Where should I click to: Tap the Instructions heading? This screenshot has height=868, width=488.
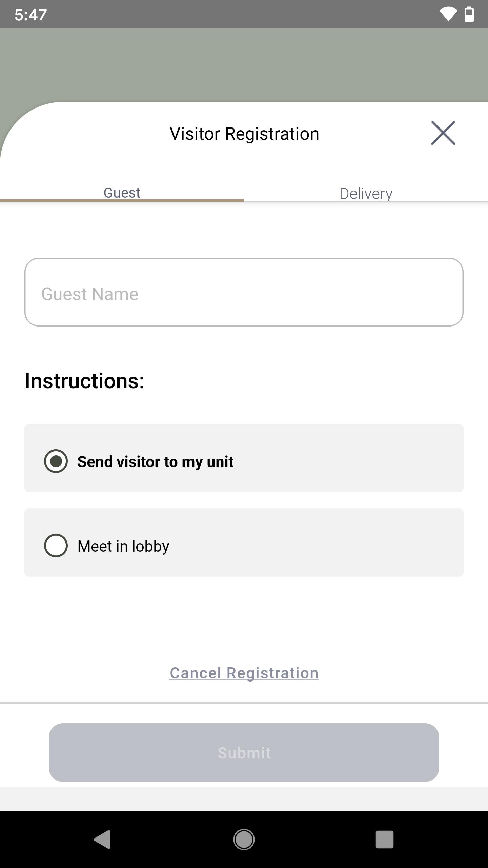(x=85, y=381)
